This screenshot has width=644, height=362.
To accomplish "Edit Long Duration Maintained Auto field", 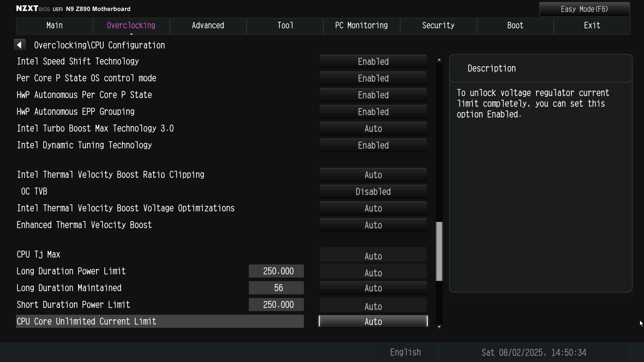I will coord(373,288).
